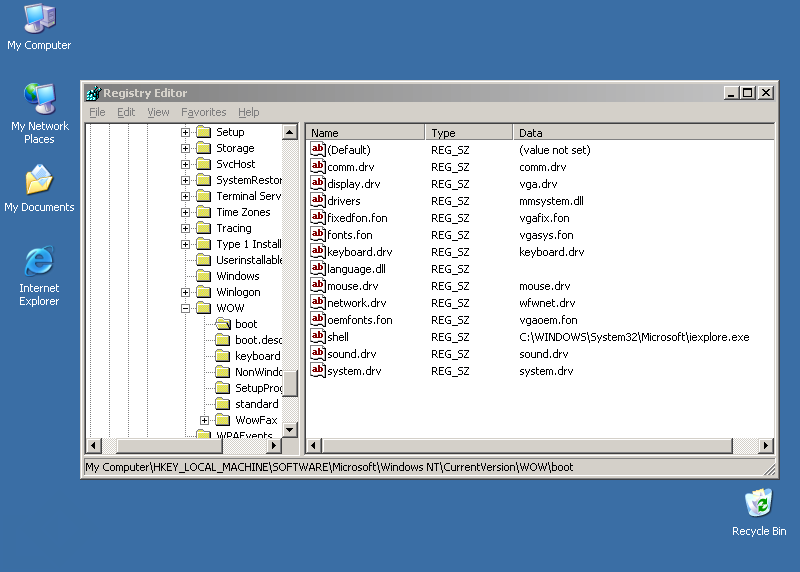
Task: Click the ab icon of system.drv value
Action: (318, 370)
